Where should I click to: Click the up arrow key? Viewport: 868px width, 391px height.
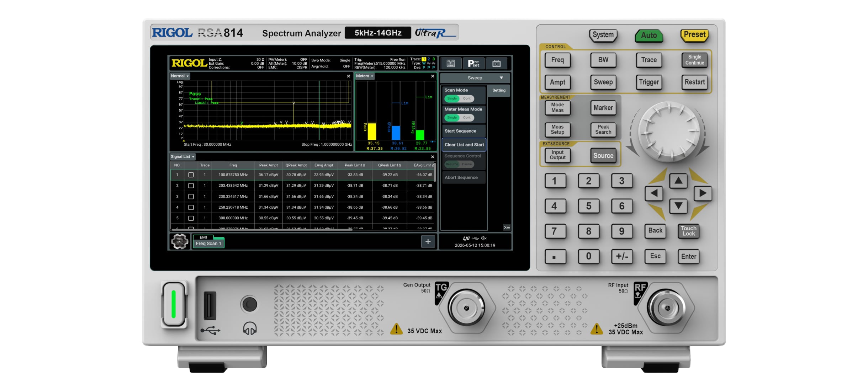678,181
